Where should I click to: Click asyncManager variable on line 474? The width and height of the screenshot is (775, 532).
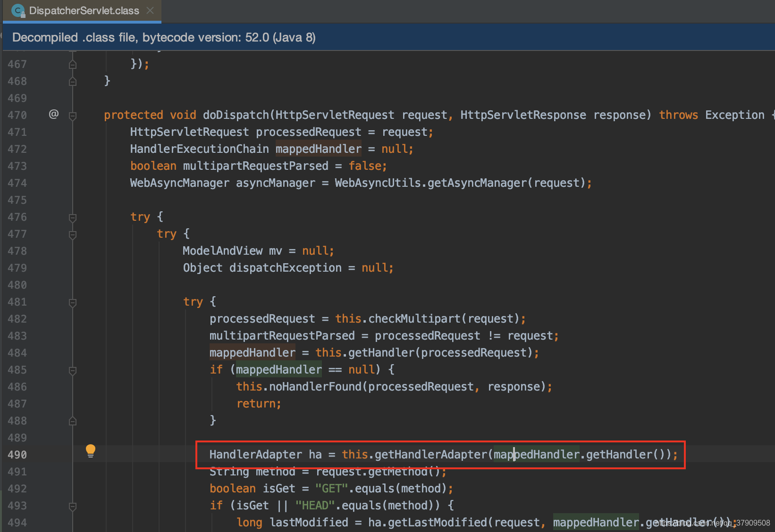pyautogui.click(x=275, y=183)
